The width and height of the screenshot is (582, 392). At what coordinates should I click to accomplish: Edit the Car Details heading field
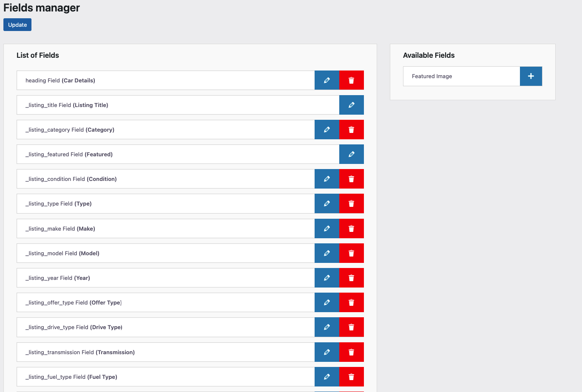[x=326, y=80]
